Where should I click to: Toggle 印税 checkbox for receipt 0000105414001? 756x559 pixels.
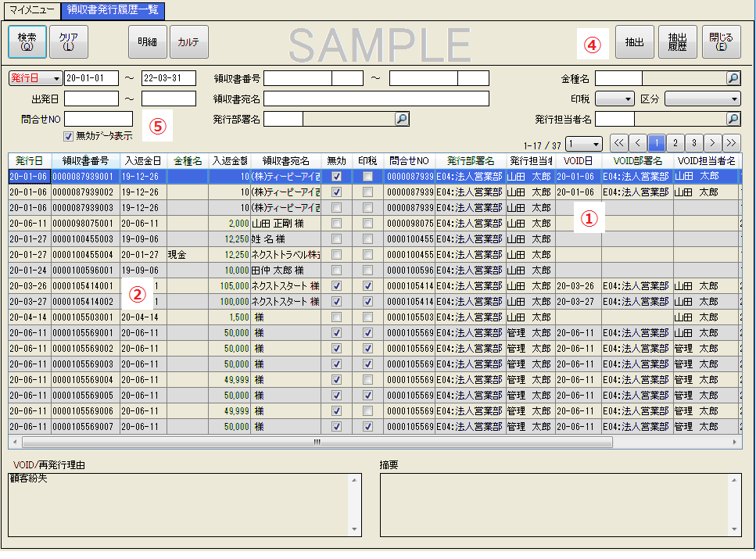tap(367, 286)
